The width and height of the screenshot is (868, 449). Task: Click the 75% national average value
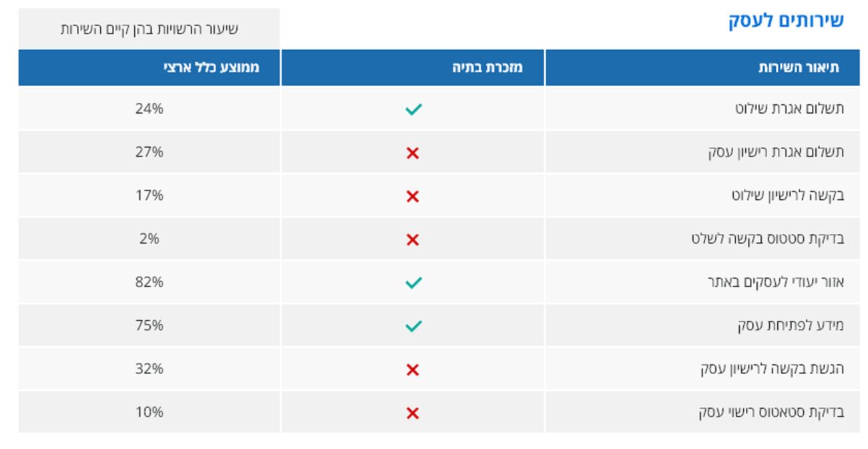149,325
